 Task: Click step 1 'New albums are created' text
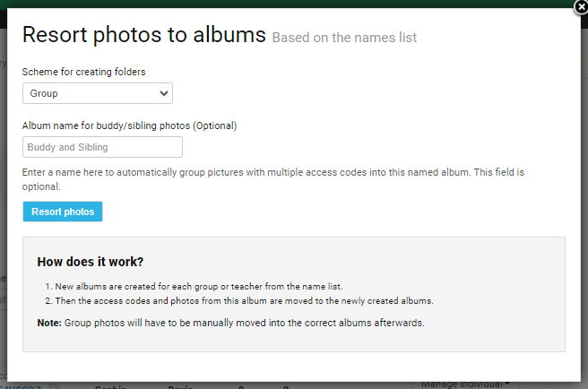199,287
